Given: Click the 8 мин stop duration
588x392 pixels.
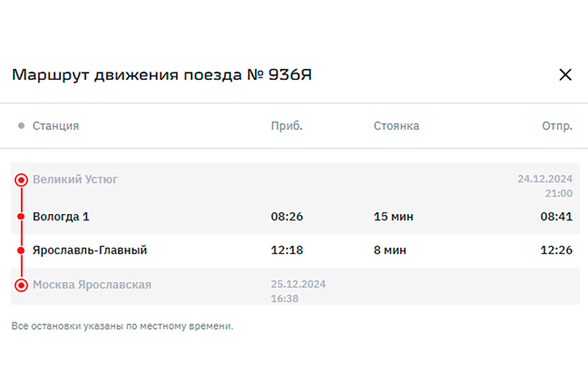Looking at the screenshot, I should (x=390, y=250).
